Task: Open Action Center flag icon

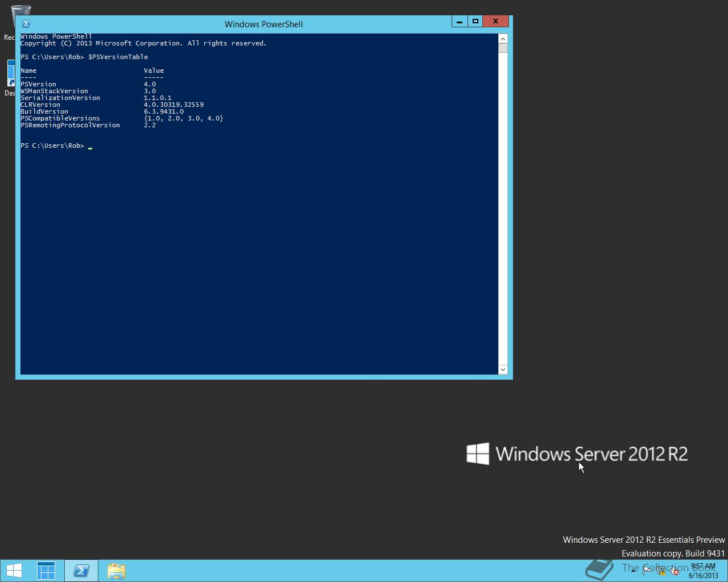Action: tap(647, 571)
